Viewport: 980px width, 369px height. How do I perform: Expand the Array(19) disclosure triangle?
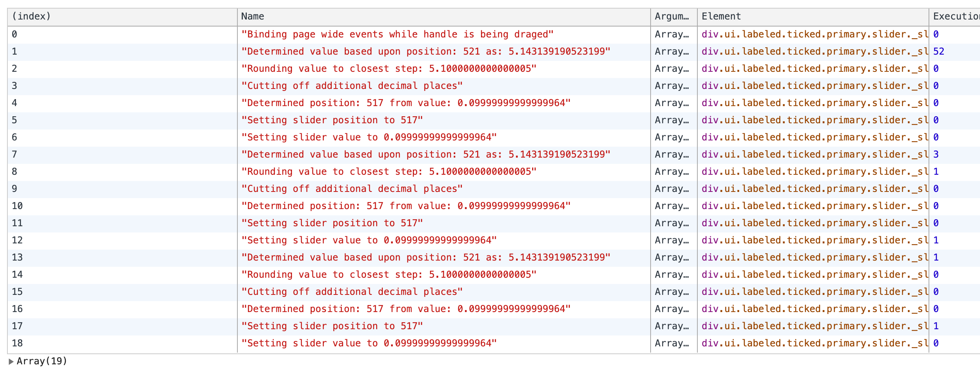coord(11,361)
